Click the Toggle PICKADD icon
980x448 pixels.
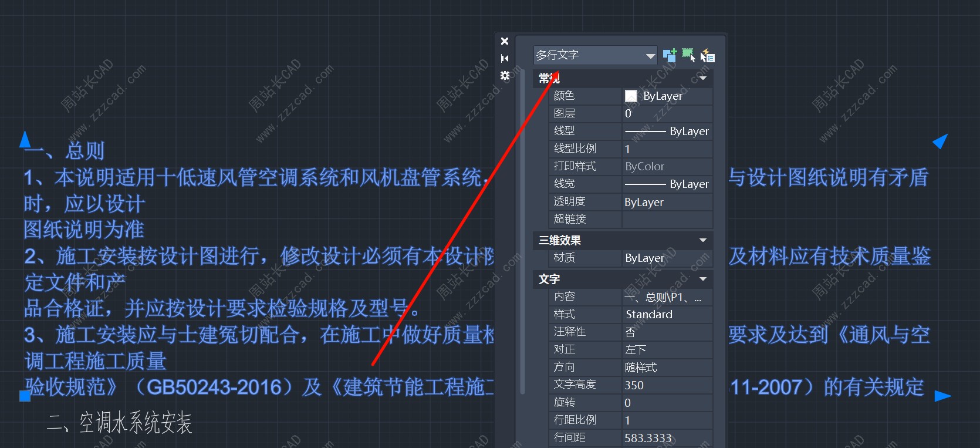click(669, 55)
